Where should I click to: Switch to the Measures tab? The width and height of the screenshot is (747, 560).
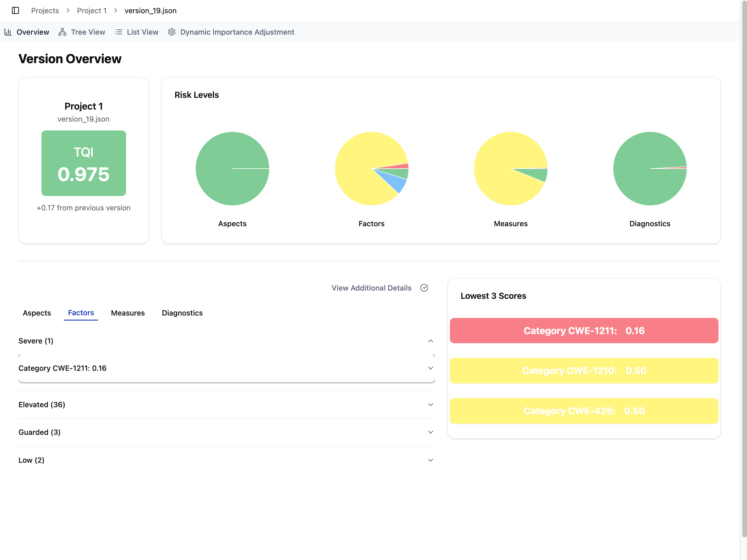128,313
